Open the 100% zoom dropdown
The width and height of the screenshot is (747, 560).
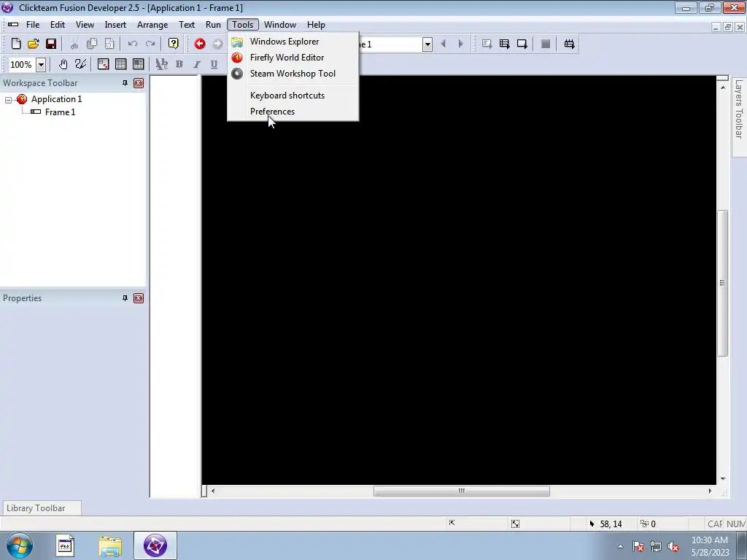click(x=41, y=64)
